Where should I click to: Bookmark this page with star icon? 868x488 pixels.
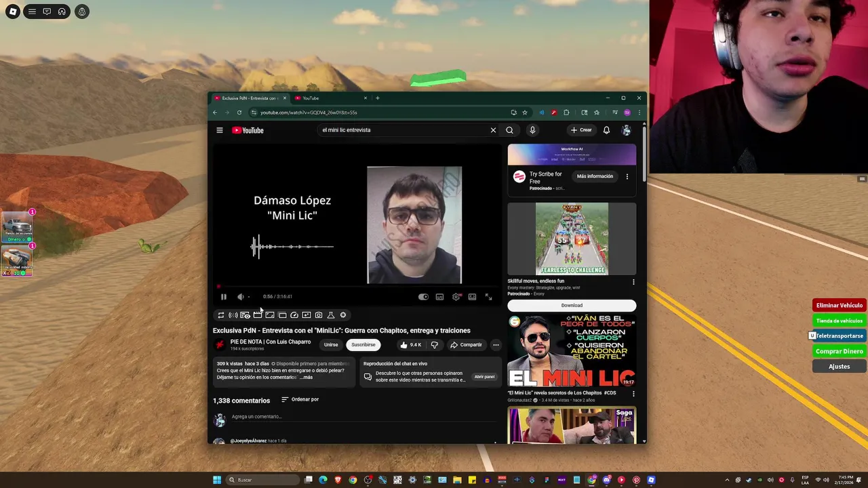525,113
